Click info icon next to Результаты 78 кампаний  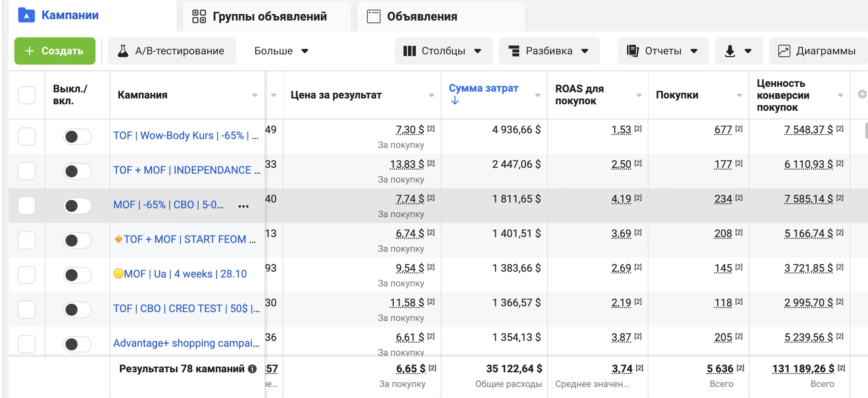[x=252, y=369]
